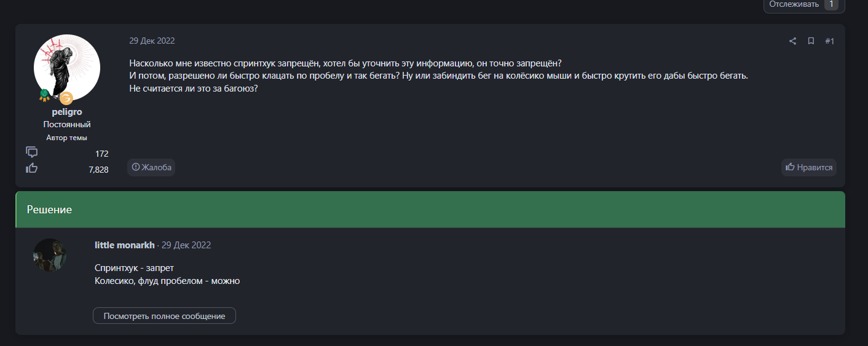Open peligro's profile via the avatar image
Viewport: 868px width, 346px height.
tap(67, 67)
